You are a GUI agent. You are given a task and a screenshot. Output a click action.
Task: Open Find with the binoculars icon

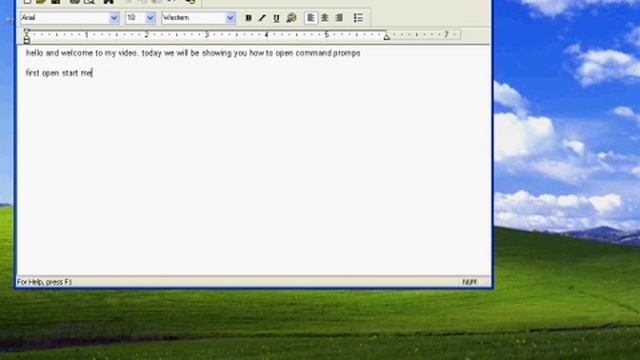coord(108,2)
